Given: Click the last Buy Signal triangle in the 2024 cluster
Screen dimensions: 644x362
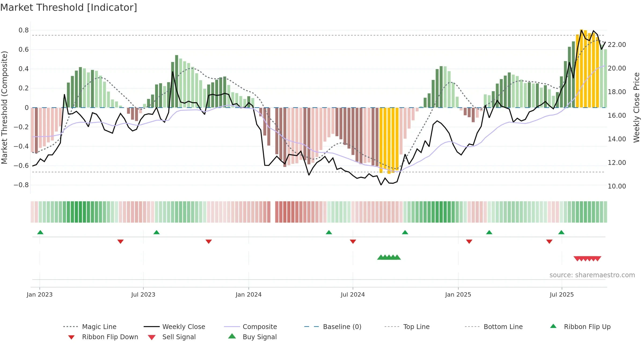Looking at the screenshot, I should coord(397,257).
